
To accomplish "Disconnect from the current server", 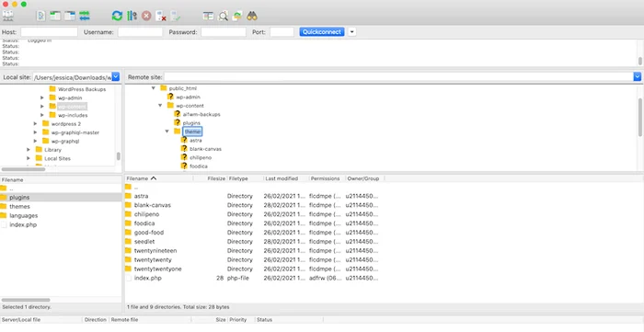I will [x=161, y=16].
